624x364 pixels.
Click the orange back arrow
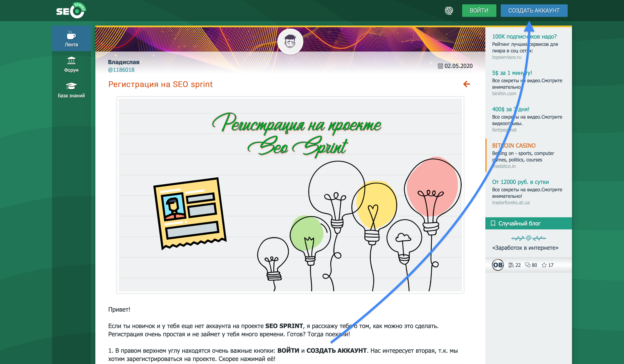(466, 84)
